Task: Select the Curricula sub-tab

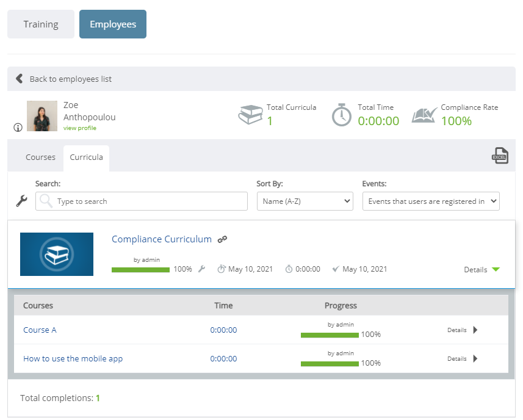Action: pos(87,157)
